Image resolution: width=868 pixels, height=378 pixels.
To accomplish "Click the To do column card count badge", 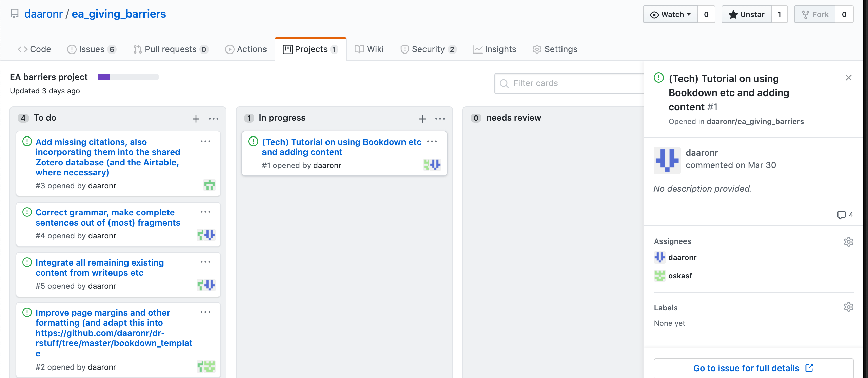I will (x=23, y=118).
